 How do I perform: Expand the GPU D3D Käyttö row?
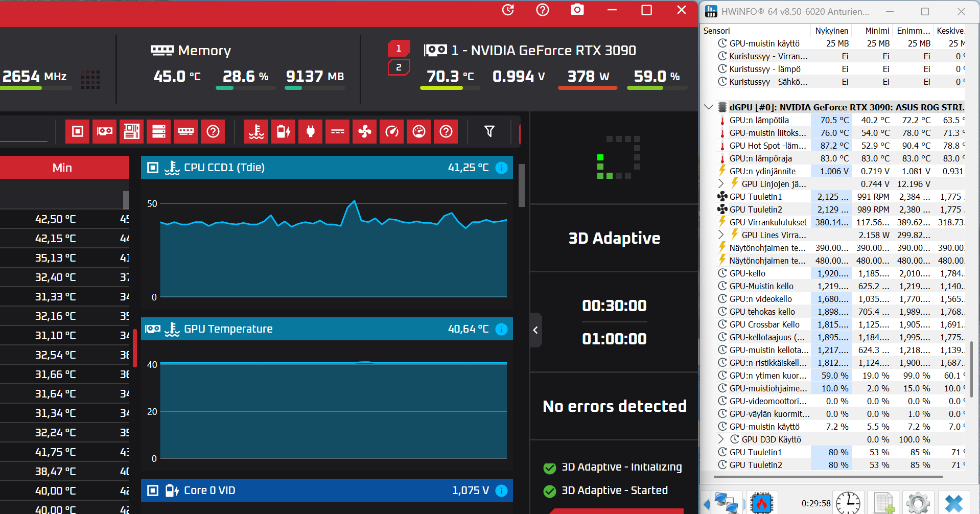tap(721, 439)
